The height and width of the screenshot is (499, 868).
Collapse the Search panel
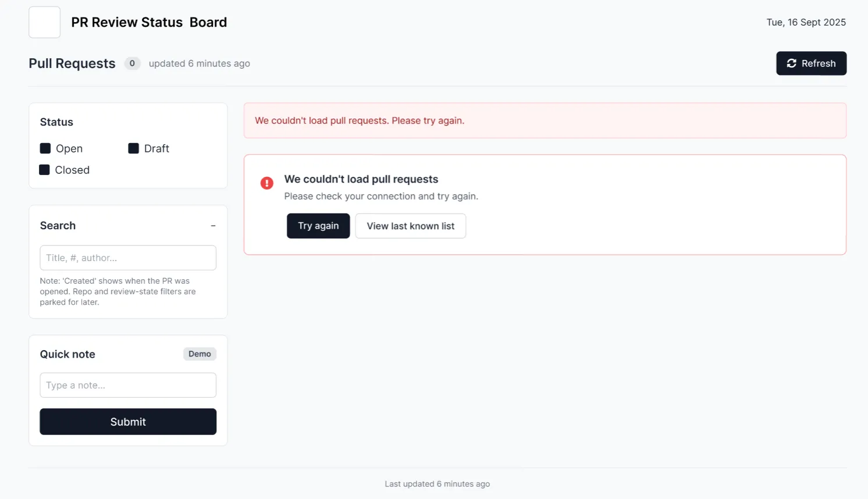tap(213, 226)
